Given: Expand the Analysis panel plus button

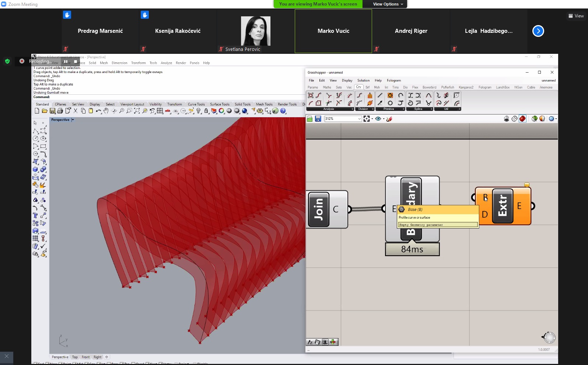Looking at the screenshot, I should (x=352, y=109).
